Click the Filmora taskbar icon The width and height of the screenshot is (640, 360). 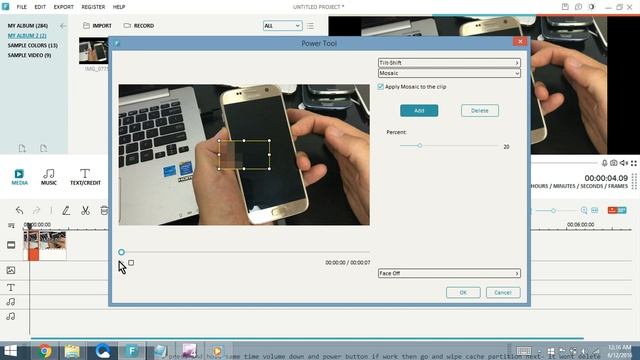click(x=131, y=351)
